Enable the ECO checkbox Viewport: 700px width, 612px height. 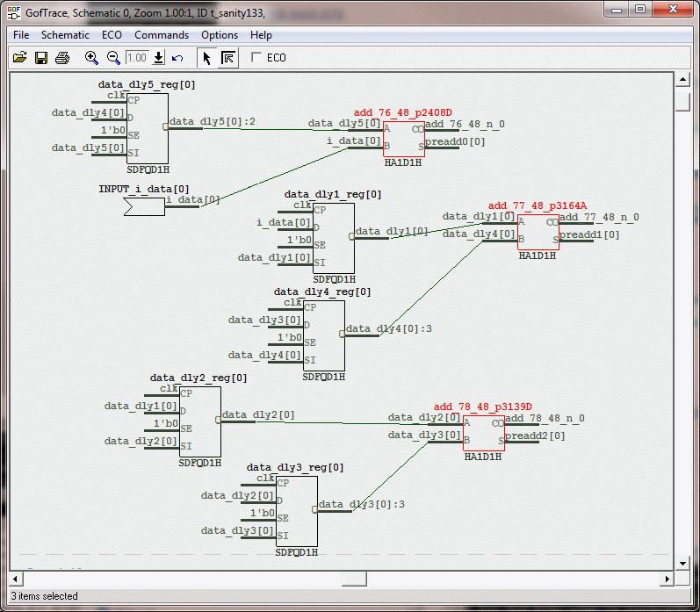click(256, 58)
